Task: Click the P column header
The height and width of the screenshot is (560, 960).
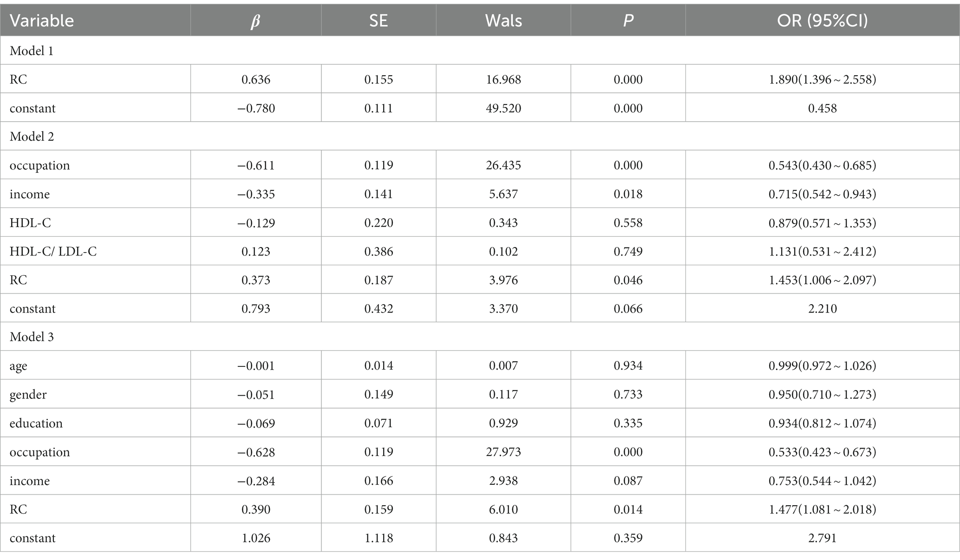Action: click(x=628, y=21)
